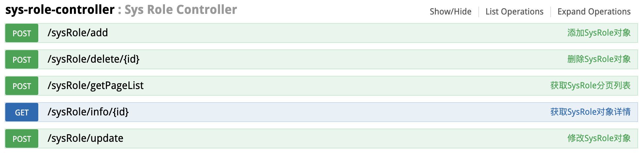This screenshot has height=153, width=644.
Task: Open the sys-role-controller heading link
Action: (60, 10)
